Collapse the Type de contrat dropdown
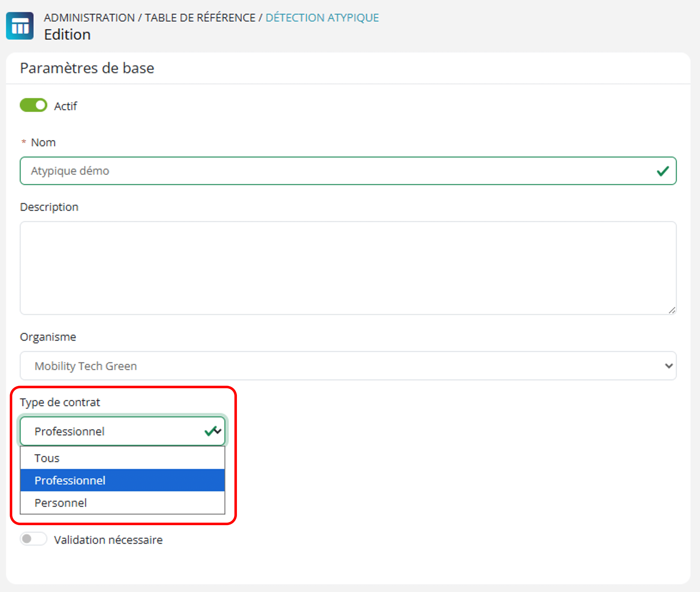The width and height of the screenshot is (700, 592). [x=122, y=431]
